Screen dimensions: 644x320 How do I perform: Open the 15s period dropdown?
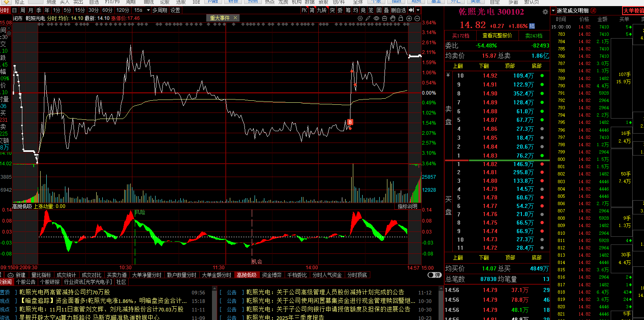[142, 10]
